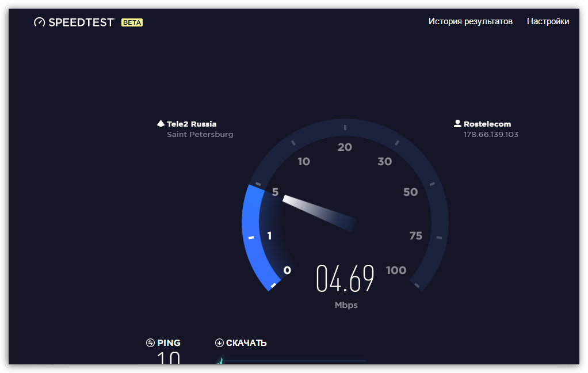Click the IP address 178.66.139.103
The height and width of the screenshot is (373, 588).
coord(491,135)
